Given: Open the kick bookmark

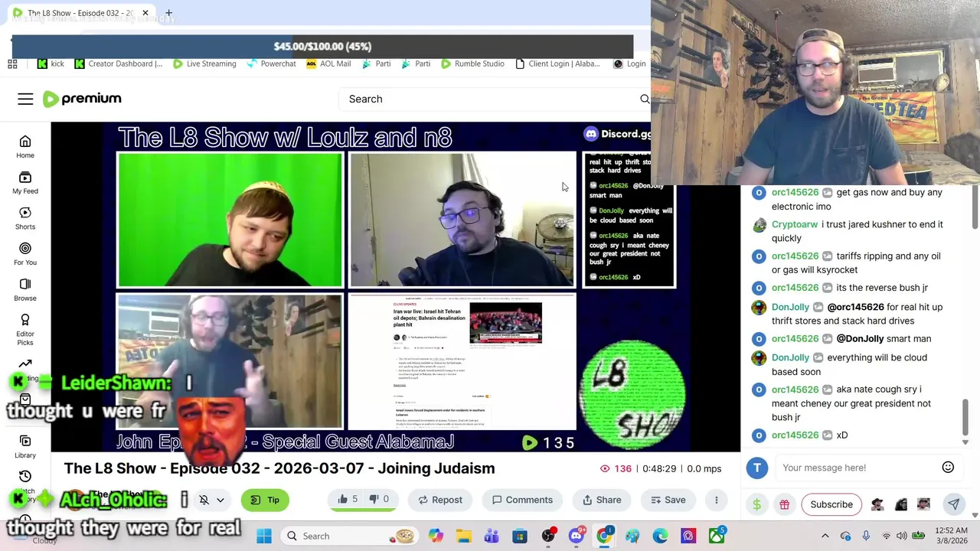Looking at the screenshot, I should 51,64.
